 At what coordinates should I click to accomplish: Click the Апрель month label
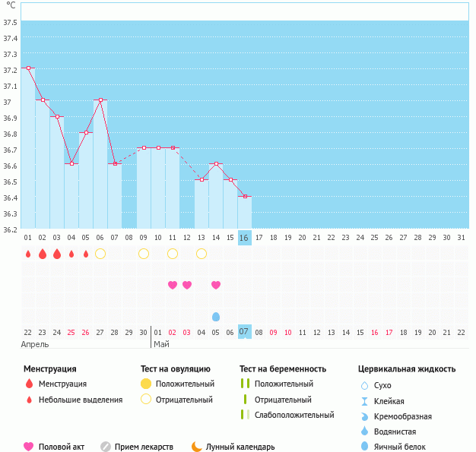[35, 344]
